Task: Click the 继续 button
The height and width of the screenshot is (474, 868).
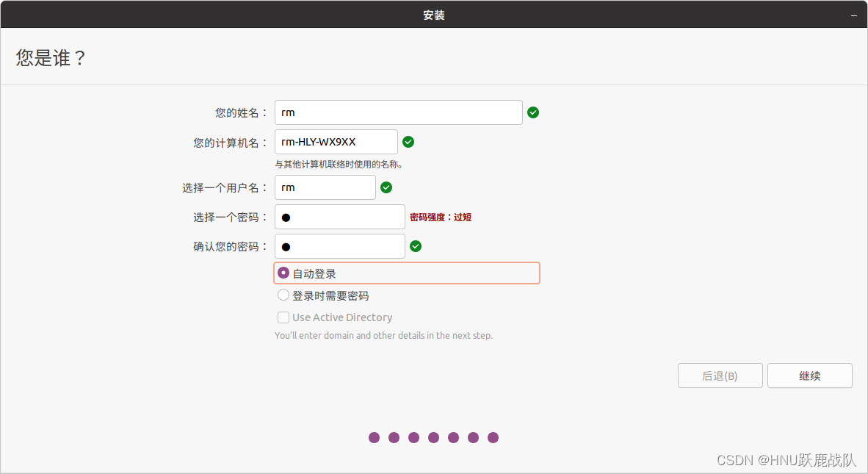Action: [x=809, y=376]
